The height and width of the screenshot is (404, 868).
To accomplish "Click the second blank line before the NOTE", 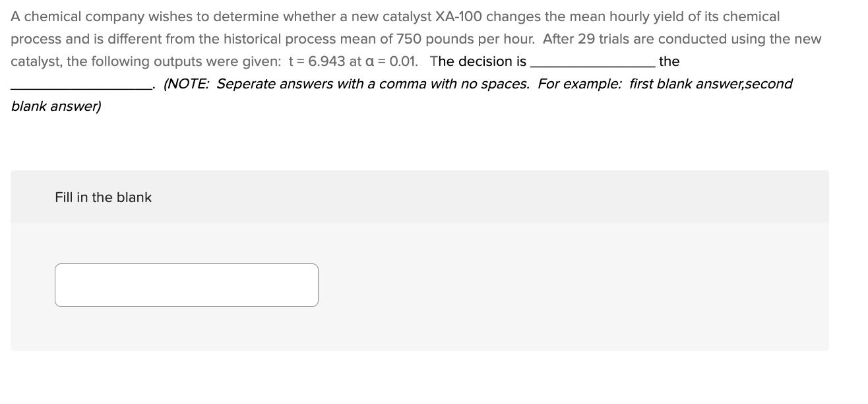I will tap(82, 89).
